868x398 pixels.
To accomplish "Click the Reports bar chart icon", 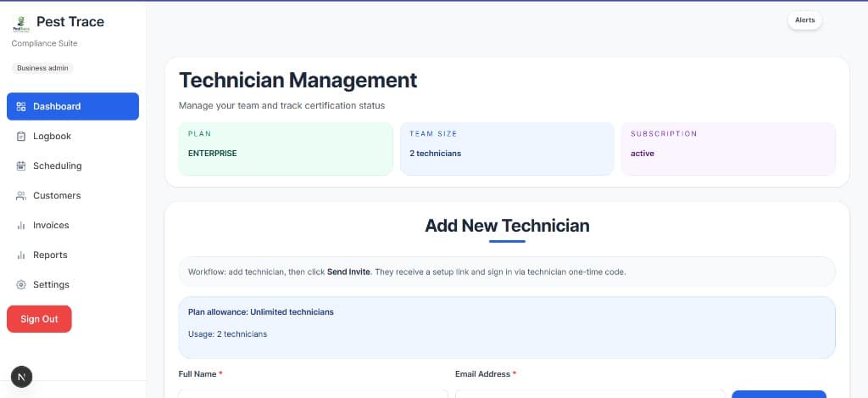I will pyautogui.click(x=21, y=255).
